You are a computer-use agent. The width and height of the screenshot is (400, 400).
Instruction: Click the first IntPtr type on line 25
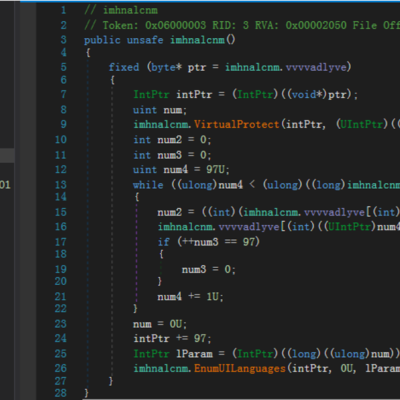click(x=151, y=354)
